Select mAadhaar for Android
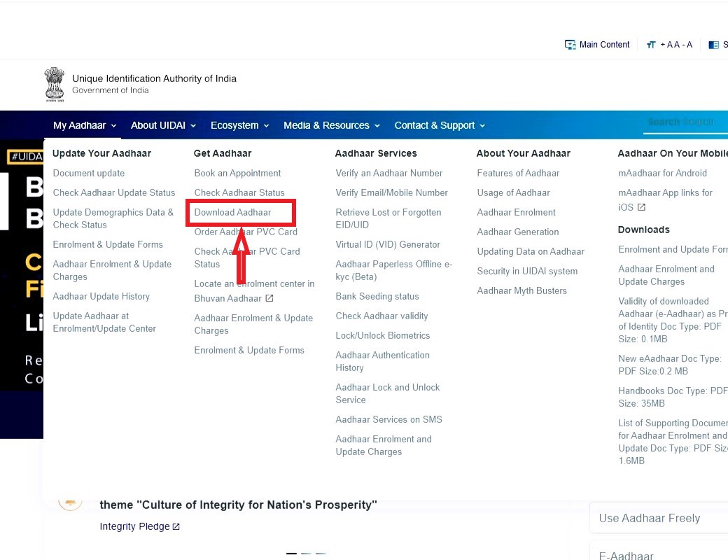This screenshot has width=728, height=560. point(662,173)
